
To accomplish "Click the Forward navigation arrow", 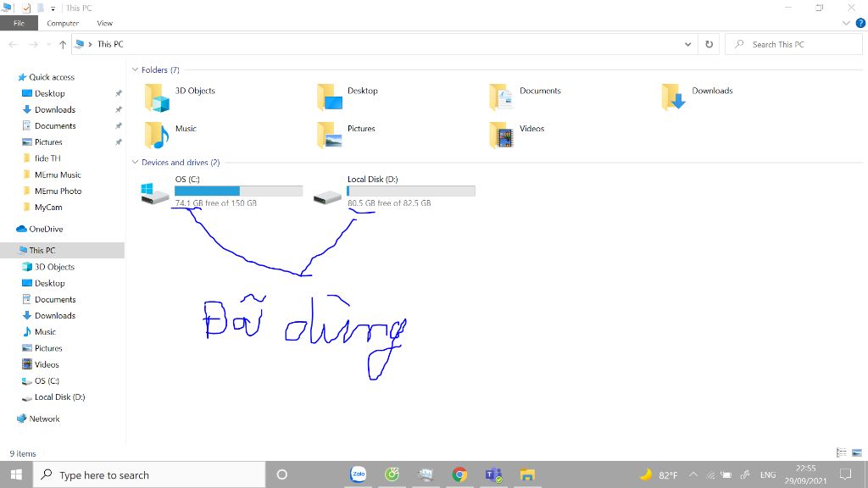I will (x=33, y=44).
